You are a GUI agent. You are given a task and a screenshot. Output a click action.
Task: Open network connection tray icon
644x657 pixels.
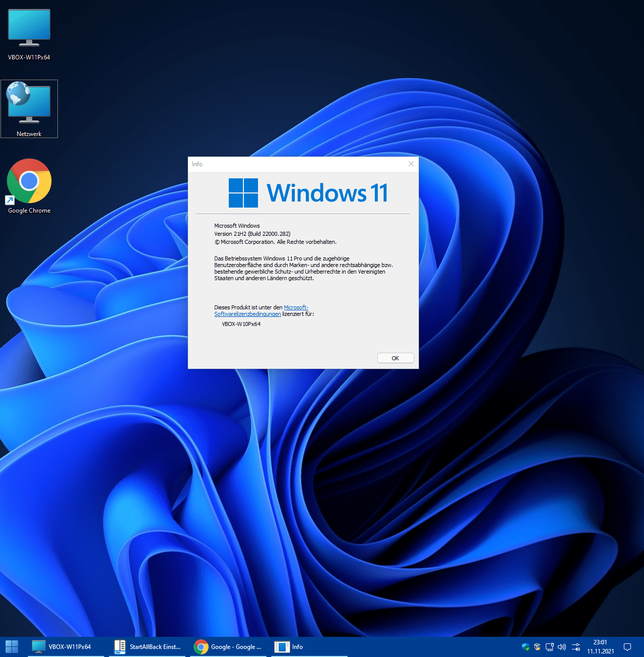(549, 647)
